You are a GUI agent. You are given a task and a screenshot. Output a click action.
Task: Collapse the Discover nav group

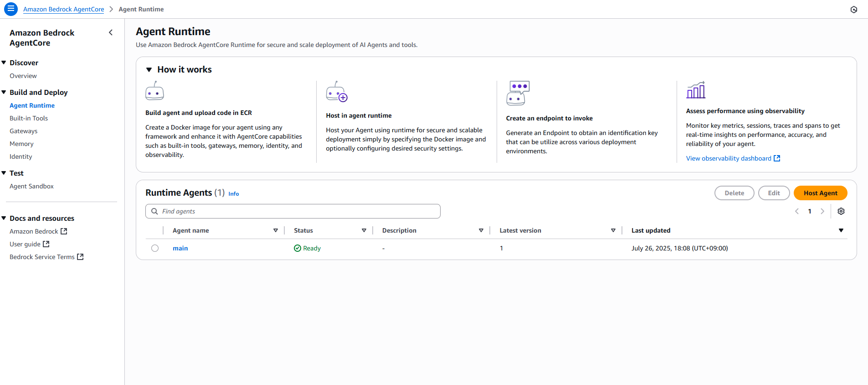point(4,62)
